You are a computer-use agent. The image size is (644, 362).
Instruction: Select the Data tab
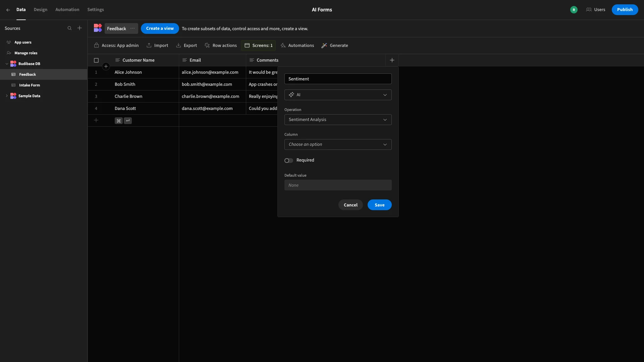tap(21, 10)
